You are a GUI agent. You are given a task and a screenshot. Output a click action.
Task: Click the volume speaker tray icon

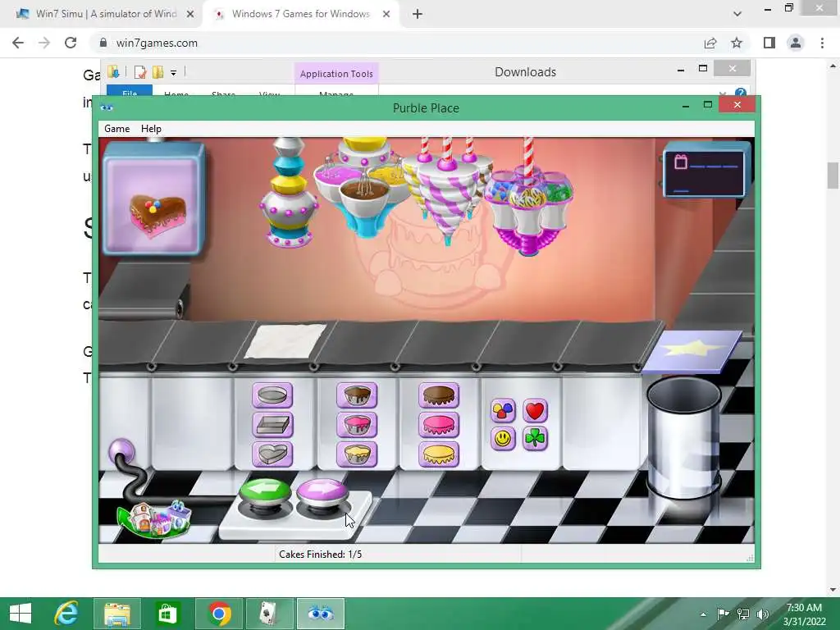pos(763,614)
